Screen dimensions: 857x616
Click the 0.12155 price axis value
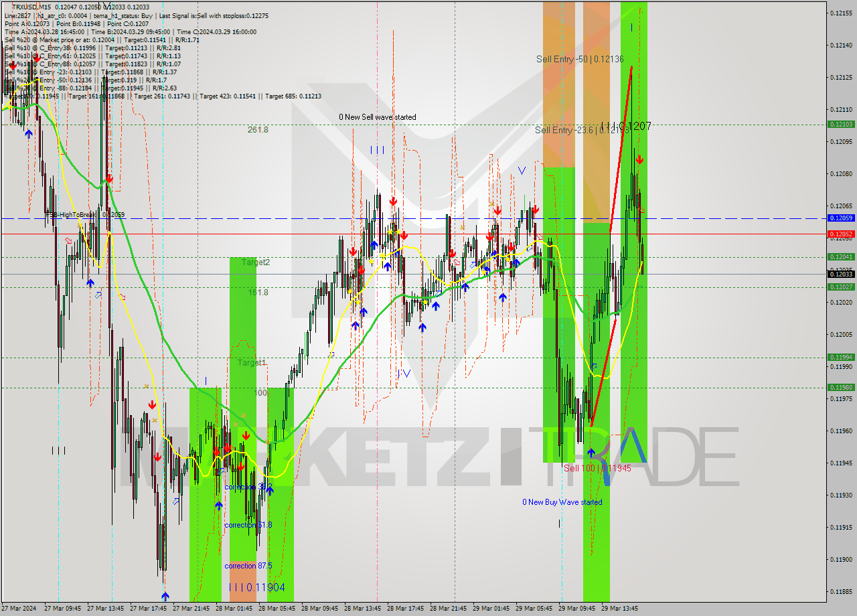coord(841,13)
